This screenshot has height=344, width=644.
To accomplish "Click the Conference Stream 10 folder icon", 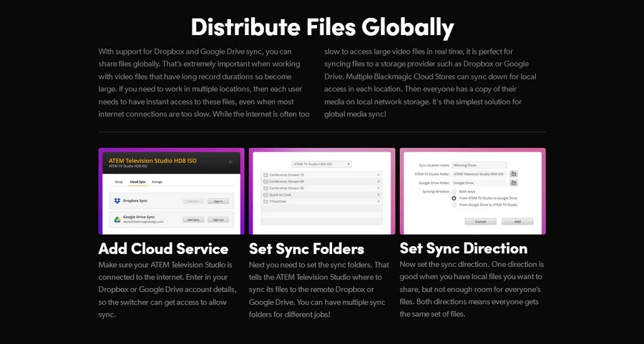I will (265, 175).
